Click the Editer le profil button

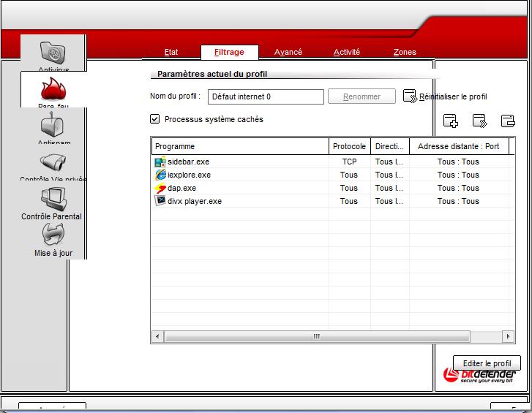[487, 363]
